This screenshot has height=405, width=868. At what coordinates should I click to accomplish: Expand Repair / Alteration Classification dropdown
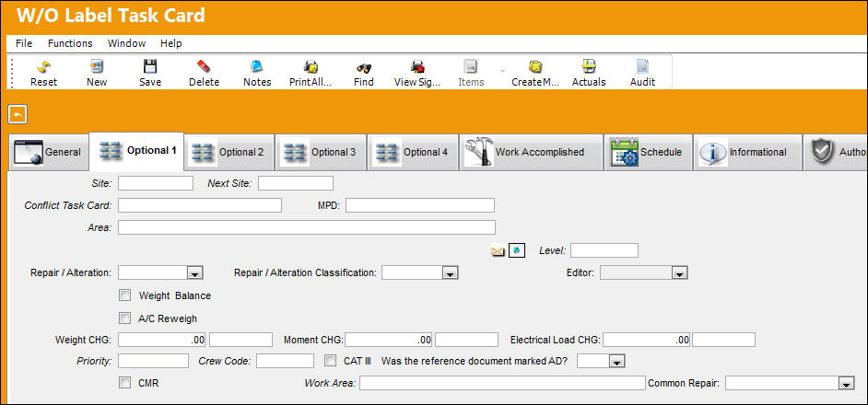click(450, 272)
